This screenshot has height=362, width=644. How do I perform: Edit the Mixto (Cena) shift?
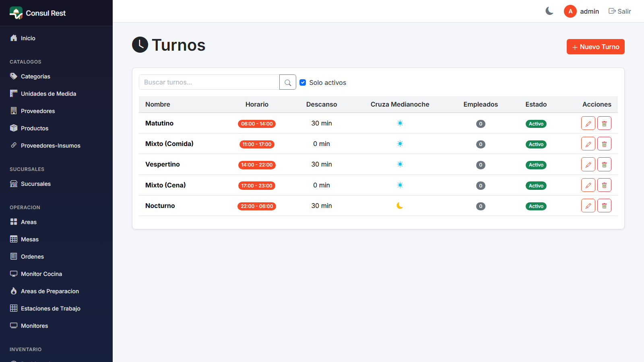click(588, 185)
